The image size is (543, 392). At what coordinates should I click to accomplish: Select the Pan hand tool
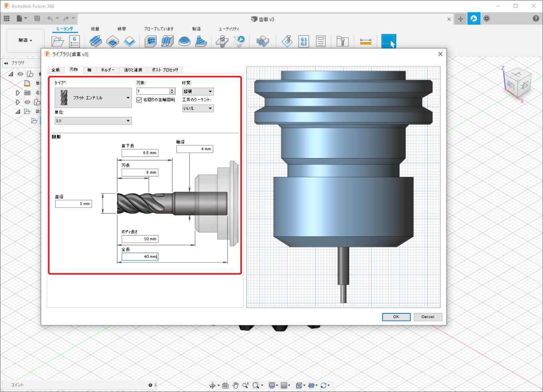[x=236, y=385]
